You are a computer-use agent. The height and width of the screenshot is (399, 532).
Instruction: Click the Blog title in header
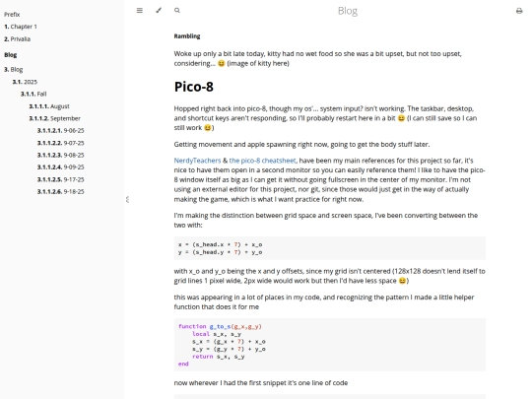(348, 11)
